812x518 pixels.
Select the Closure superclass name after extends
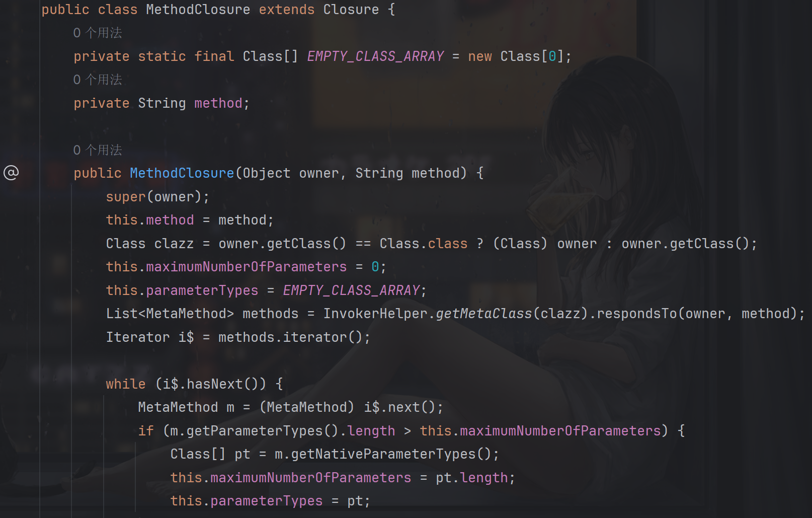pos(351,10)
